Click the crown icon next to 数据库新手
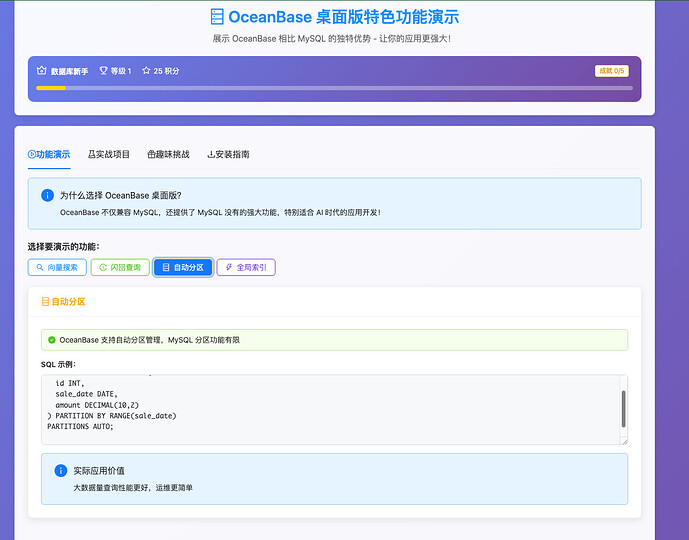689x540 pixels. coord(42,70)
